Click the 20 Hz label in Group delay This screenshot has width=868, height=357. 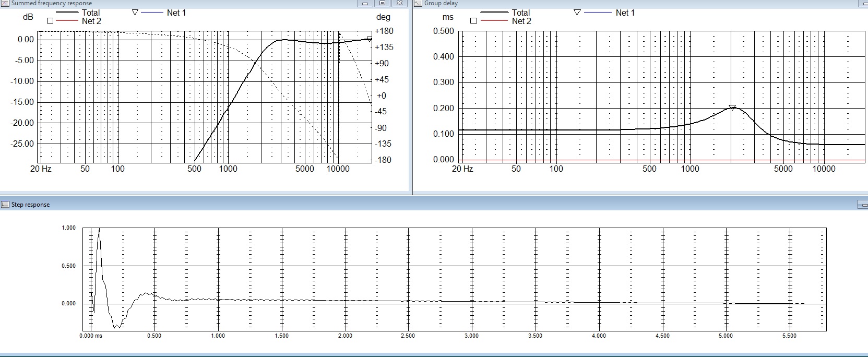tap(462, 169)
